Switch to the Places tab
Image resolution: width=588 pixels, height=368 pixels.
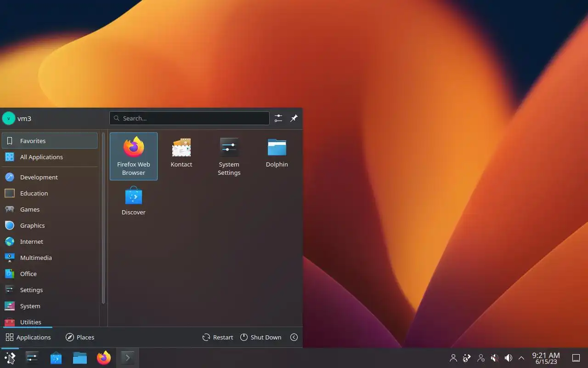80,337
